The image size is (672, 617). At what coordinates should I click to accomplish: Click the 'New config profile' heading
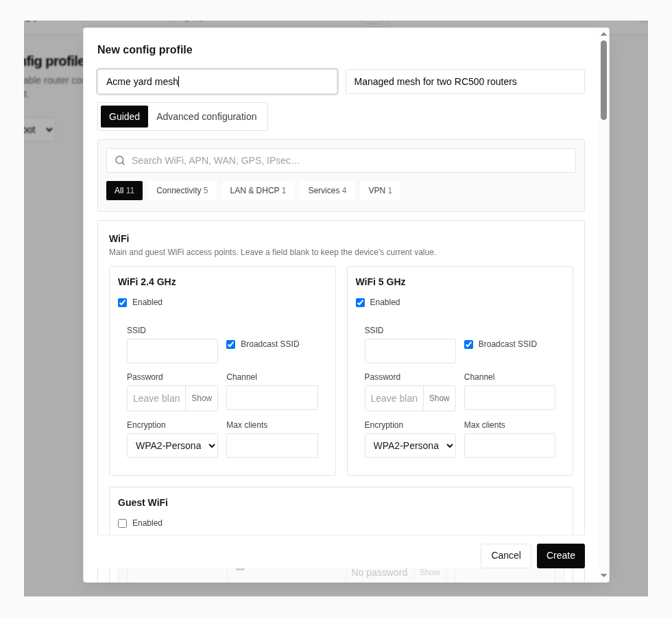145,49
